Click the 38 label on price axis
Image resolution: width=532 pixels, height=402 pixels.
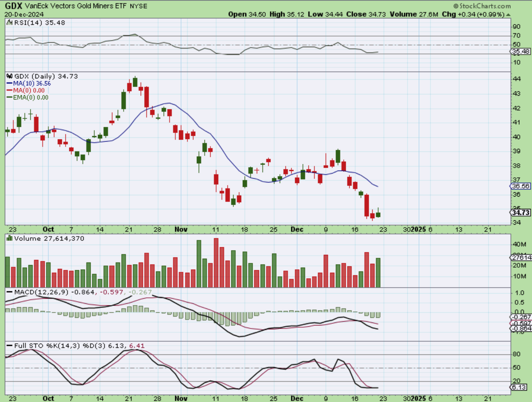point(516,166)
